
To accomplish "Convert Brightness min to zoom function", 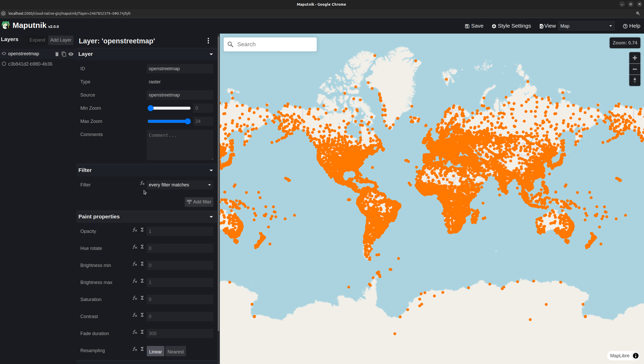I will [x=135, y=264].
